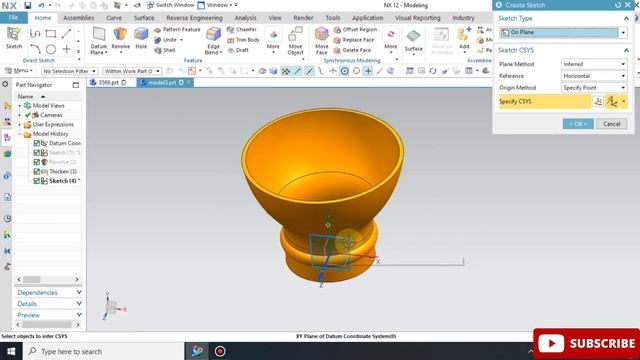Click the CSYS dialog icon beside Specify CSYS
640x360 pixels.
(x=598, y=101)
